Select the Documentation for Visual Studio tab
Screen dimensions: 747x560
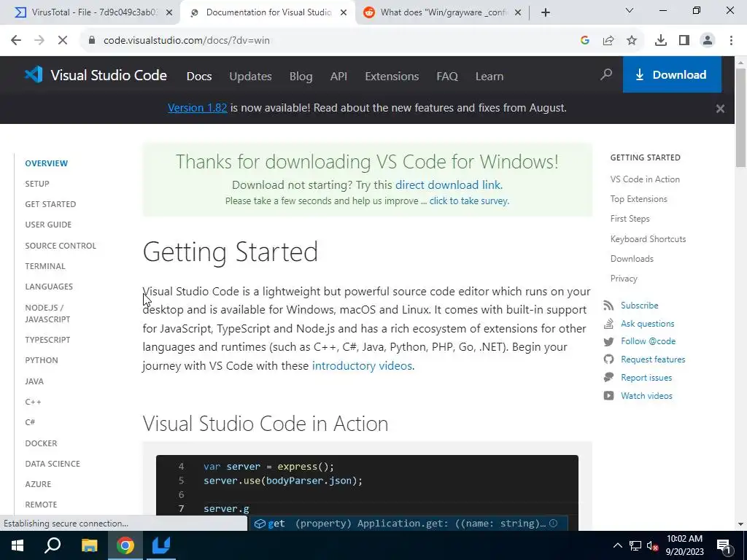[268, 12]
